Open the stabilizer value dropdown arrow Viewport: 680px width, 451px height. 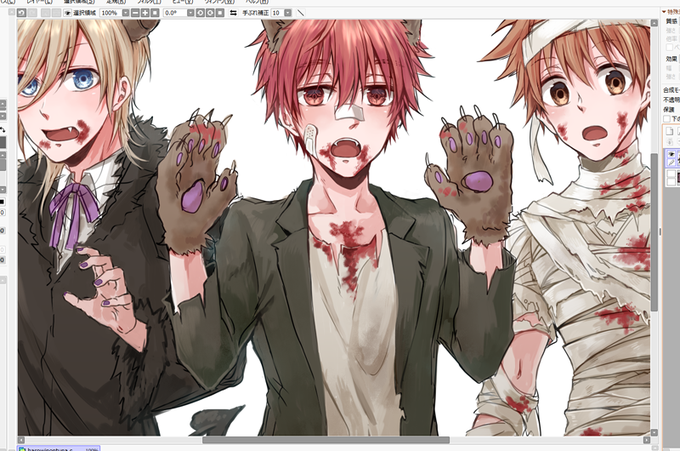tap(288, 13)
